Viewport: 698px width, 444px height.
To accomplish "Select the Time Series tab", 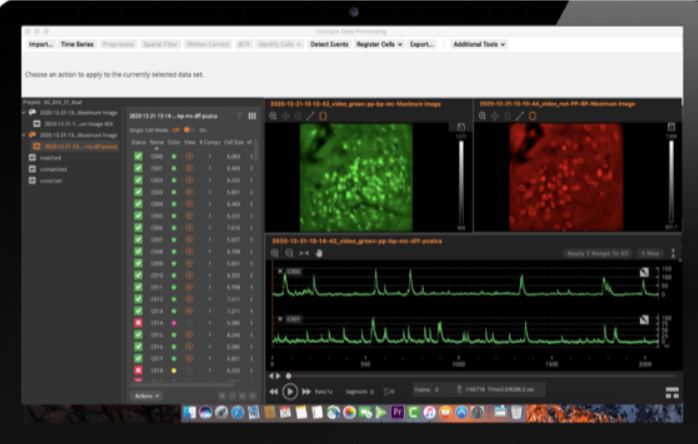I will (x=77, y=44).
